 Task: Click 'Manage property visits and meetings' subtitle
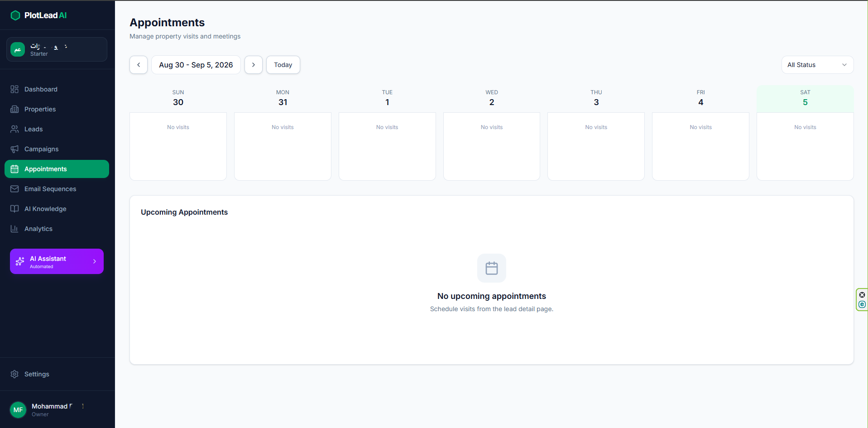tap(185, 36)
